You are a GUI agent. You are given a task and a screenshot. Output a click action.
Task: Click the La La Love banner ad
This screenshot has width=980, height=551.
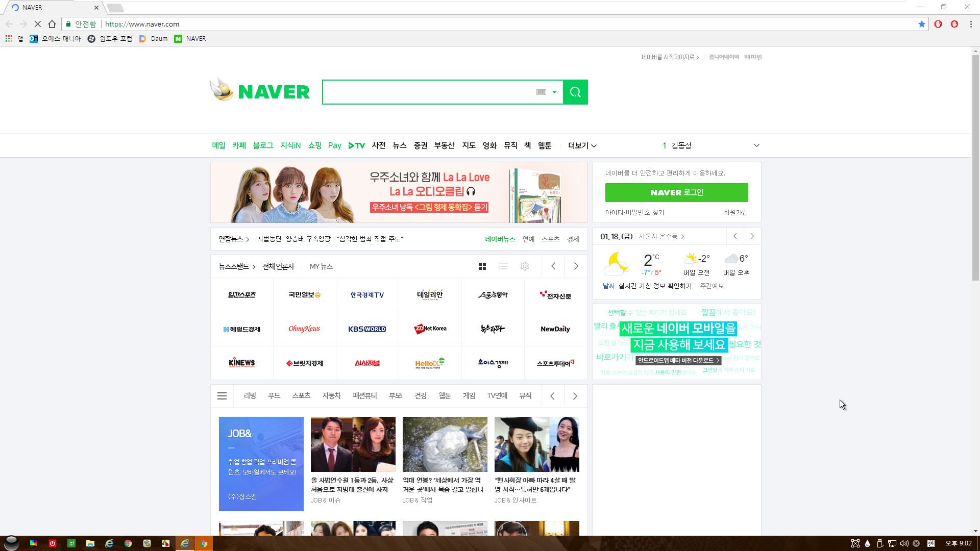pos(399,192)
